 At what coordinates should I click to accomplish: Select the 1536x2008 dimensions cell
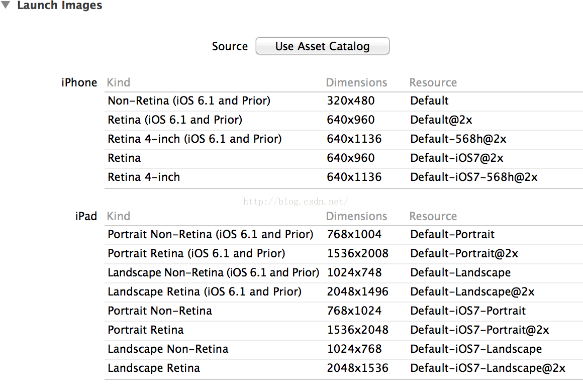pos(358,253)
